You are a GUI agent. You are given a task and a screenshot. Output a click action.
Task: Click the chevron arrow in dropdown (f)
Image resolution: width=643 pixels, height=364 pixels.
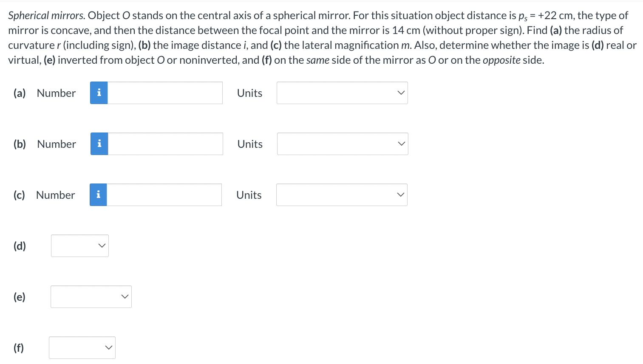click(108, 347)
